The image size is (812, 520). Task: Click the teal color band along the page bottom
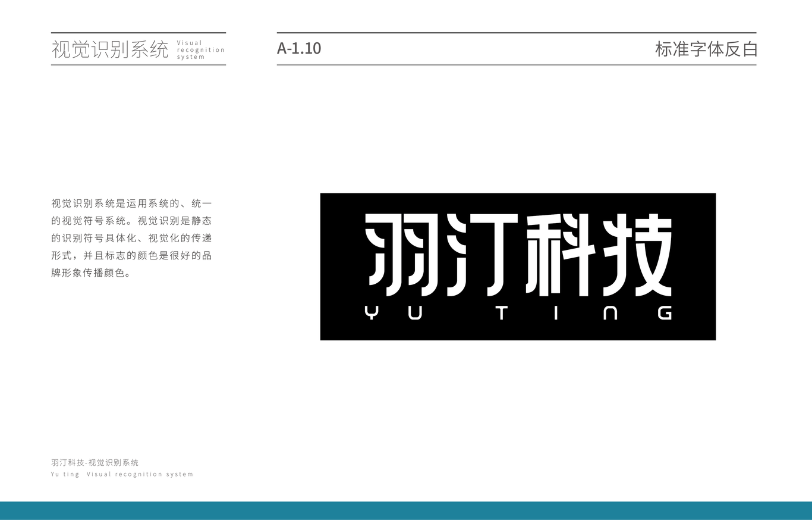click(x=406, y=510)
